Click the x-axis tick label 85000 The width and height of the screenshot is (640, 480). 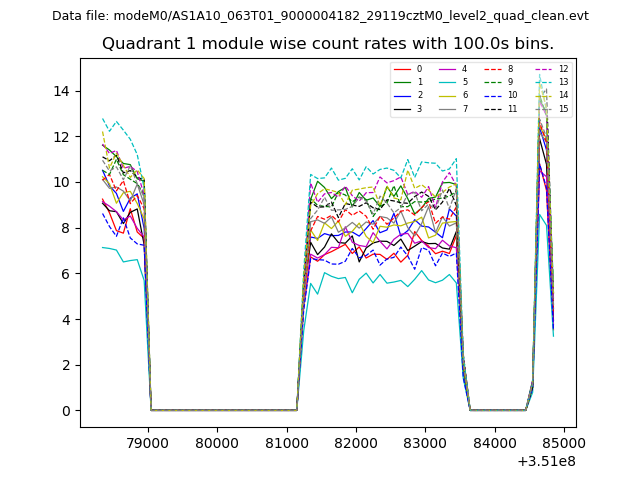click(562, 442)
